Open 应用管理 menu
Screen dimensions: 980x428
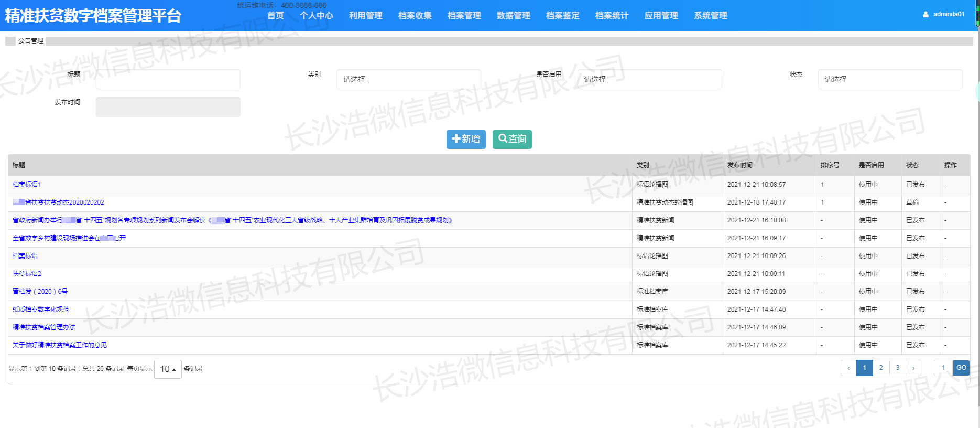tap(661, 16)
